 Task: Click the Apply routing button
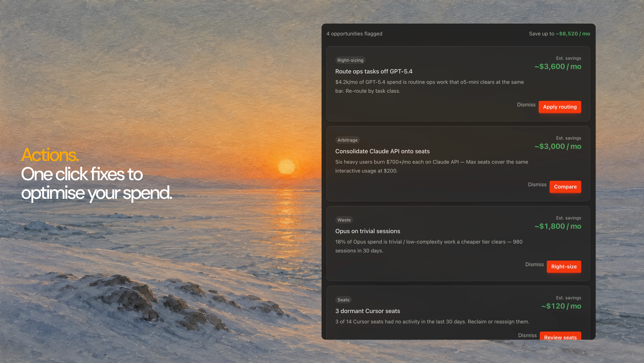click(x=560, y=107)
